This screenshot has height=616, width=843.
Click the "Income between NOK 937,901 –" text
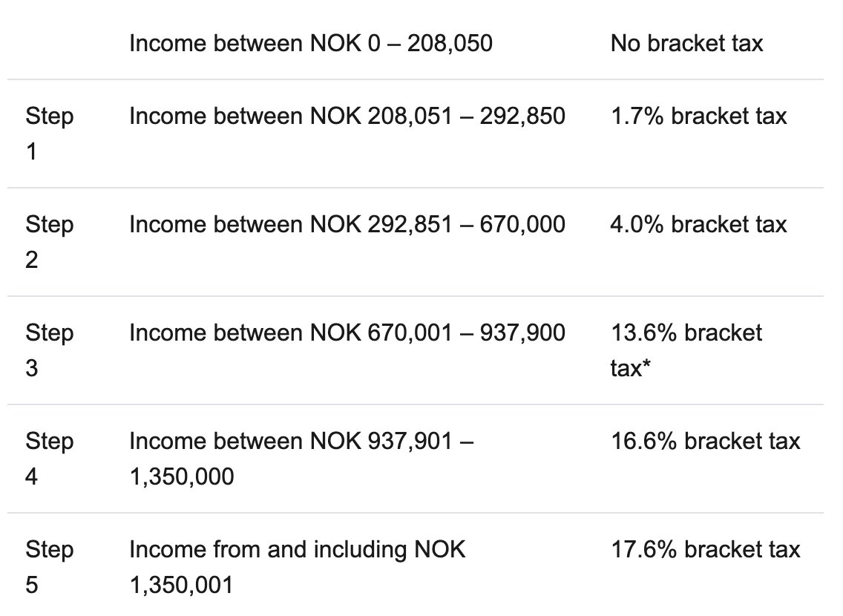tap(302, 441)
